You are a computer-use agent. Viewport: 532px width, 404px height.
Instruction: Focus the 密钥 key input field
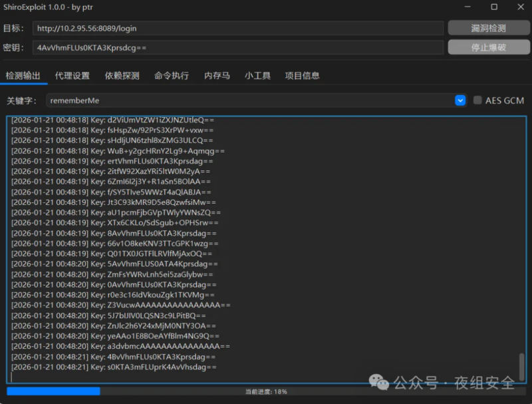click(x=238, y=48)
